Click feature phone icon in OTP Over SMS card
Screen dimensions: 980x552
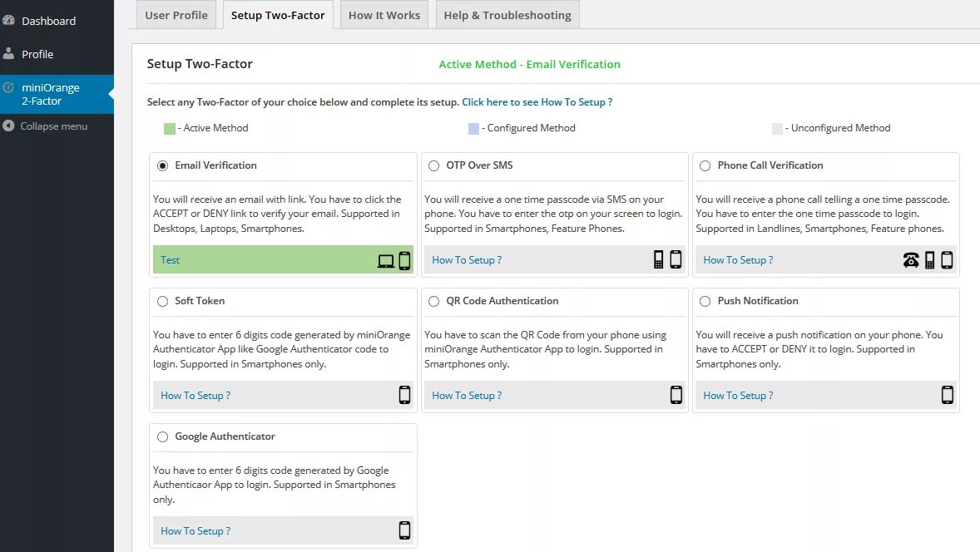(659, 260)
